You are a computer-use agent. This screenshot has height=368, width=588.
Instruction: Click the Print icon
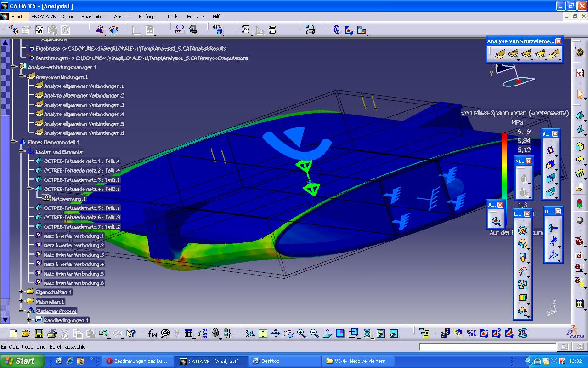[x=51, y=333]
